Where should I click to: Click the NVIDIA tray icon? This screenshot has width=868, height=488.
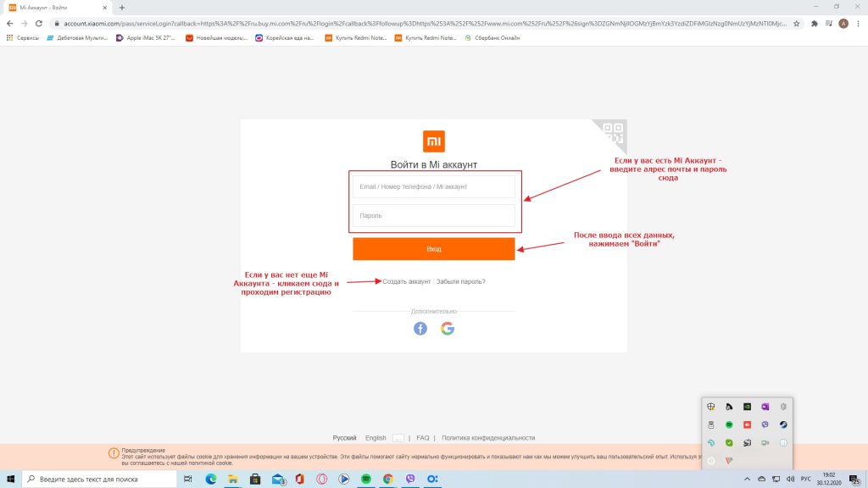[747, 407]
